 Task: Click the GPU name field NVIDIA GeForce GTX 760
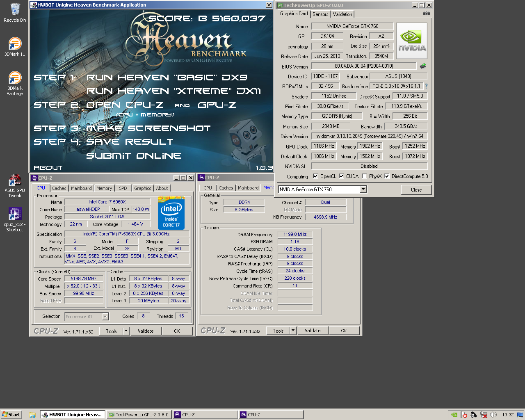point(352,26)
